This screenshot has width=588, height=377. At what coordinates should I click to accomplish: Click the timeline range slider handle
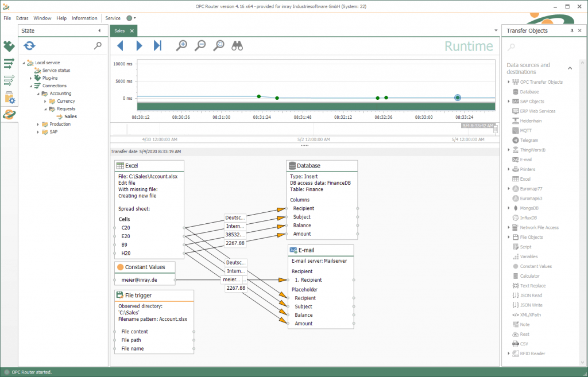point(496,129)
